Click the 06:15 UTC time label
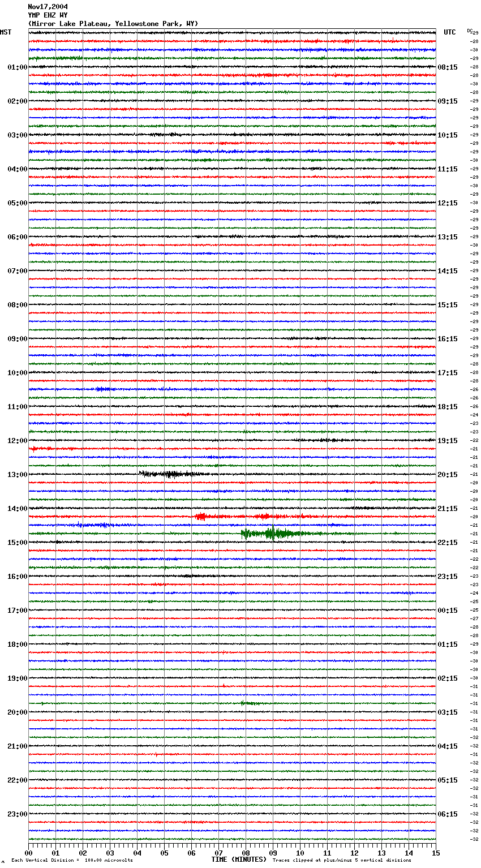The image size is (481, 868). [448, 814]
